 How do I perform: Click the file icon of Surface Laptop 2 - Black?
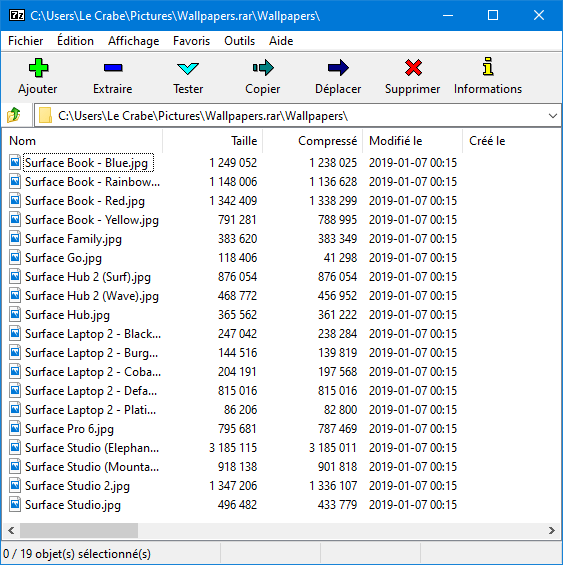(x=15, y=334)
